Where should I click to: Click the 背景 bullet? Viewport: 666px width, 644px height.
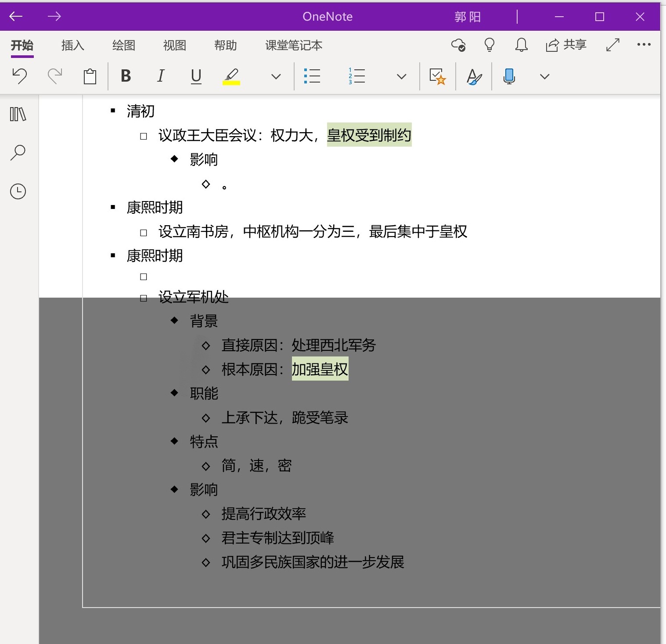204,321
